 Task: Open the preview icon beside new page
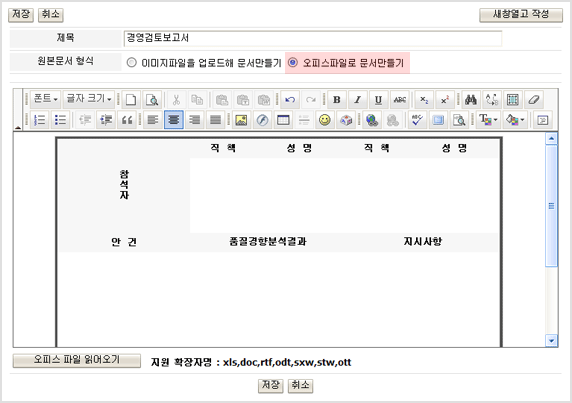152,100
